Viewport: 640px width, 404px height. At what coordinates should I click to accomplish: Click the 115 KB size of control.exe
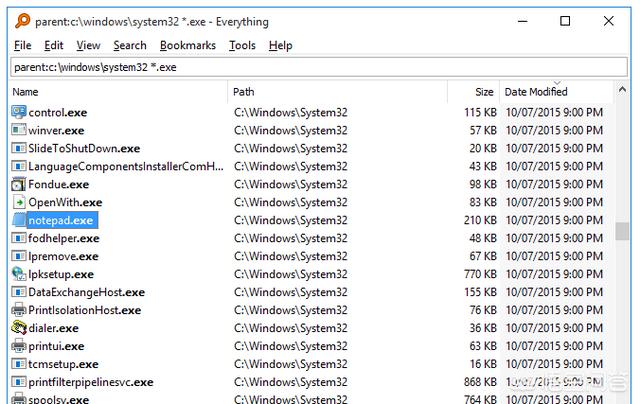pos(480,112)
